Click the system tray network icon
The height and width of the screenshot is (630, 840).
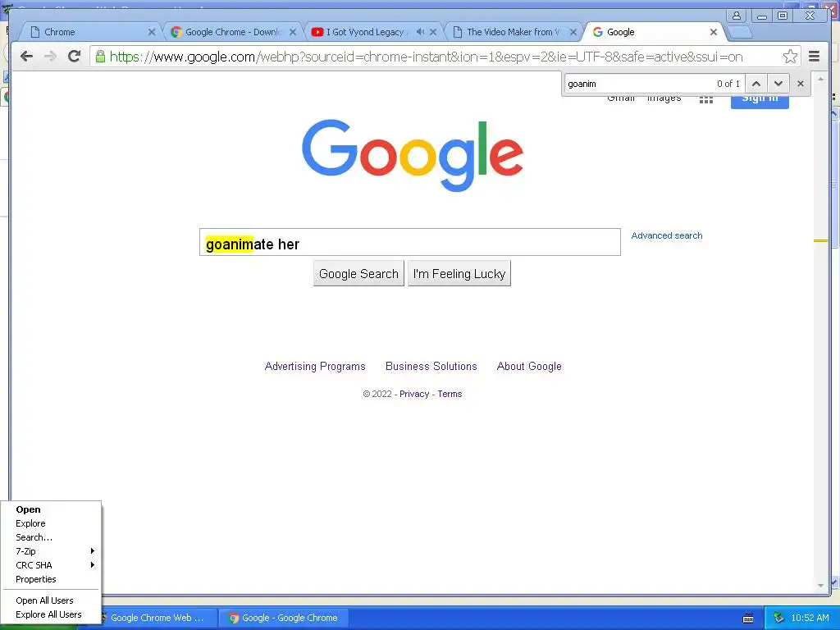pos(778,618)
